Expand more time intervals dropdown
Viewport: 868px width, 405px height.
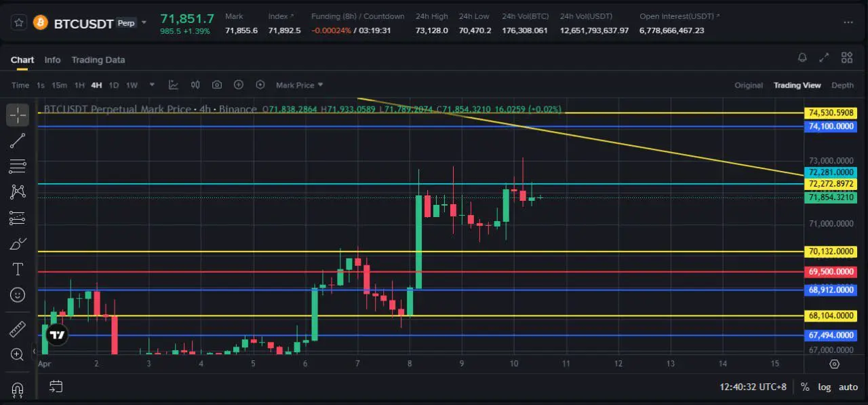(152, 85)
